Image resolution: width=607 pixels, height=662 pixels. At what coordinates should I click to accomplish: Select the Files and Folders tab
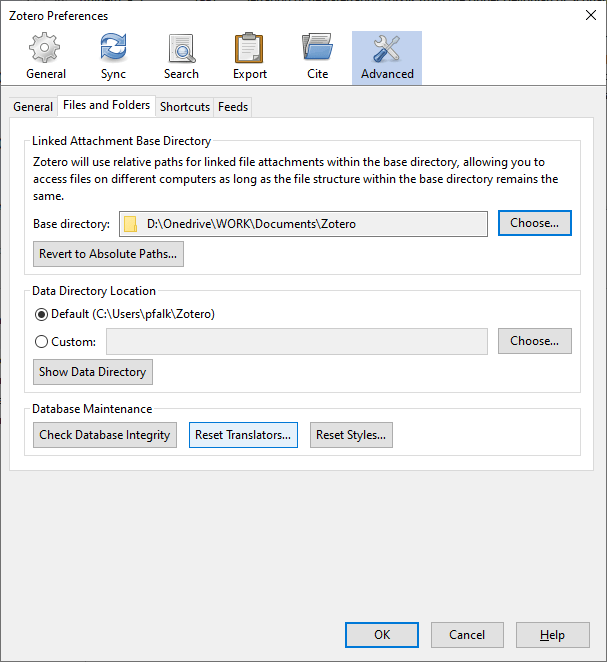(106, 105)
